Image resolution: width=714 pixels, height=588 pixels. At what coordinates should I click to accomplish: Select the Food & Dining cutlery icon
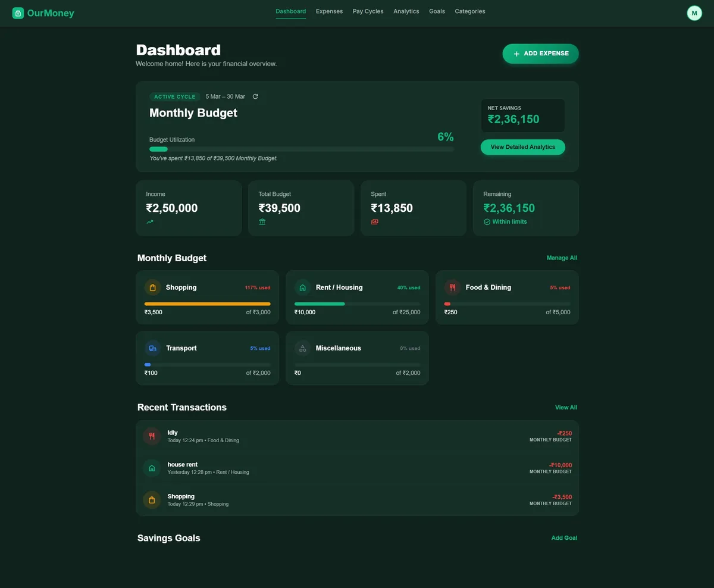point(452,287)
